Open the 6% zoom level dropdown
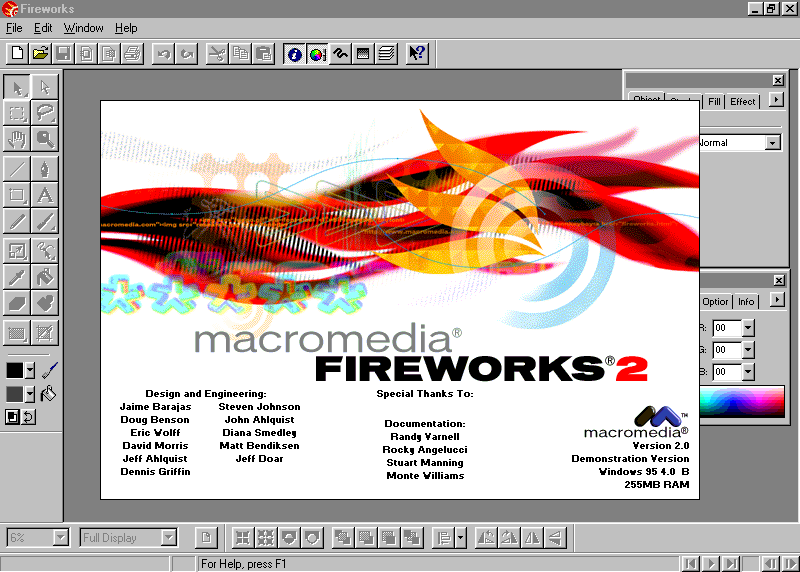 (x=61, y=537)
